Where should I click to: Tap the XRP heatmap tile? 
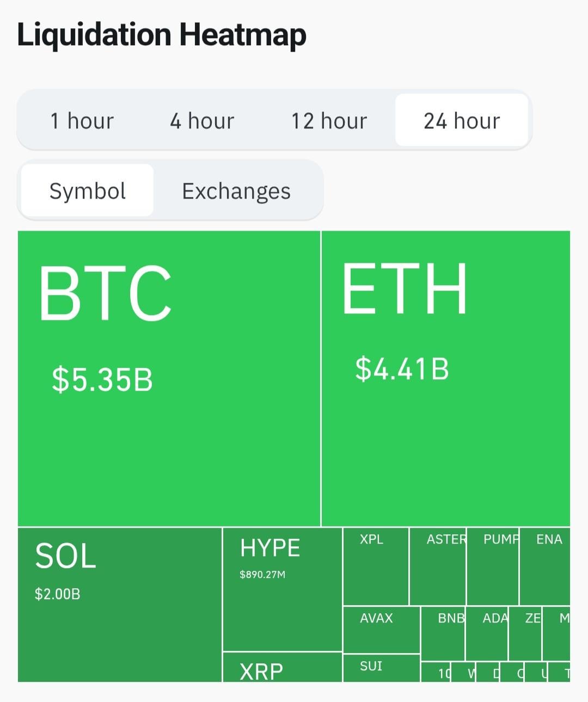282,668
